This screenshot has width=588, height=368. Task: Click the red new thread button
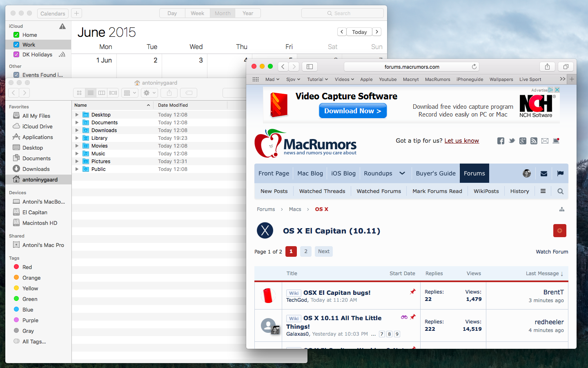tap(560, 231)
